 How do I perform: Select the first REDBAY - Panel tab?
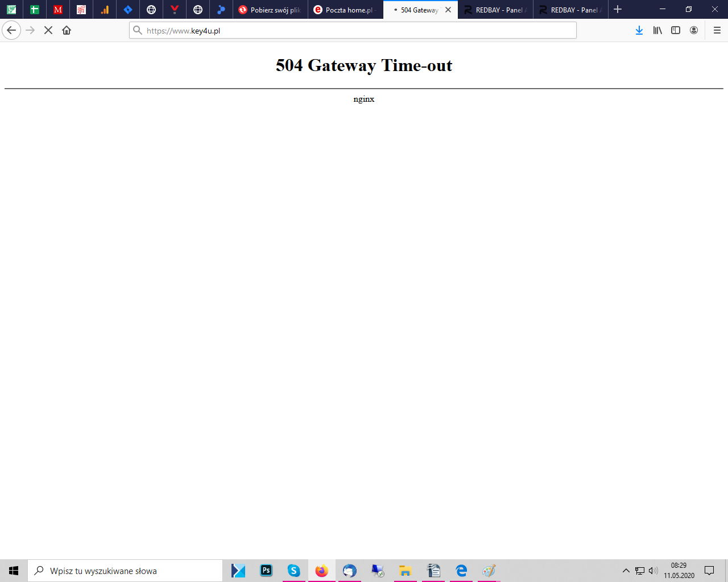click(x=495, y=10)
